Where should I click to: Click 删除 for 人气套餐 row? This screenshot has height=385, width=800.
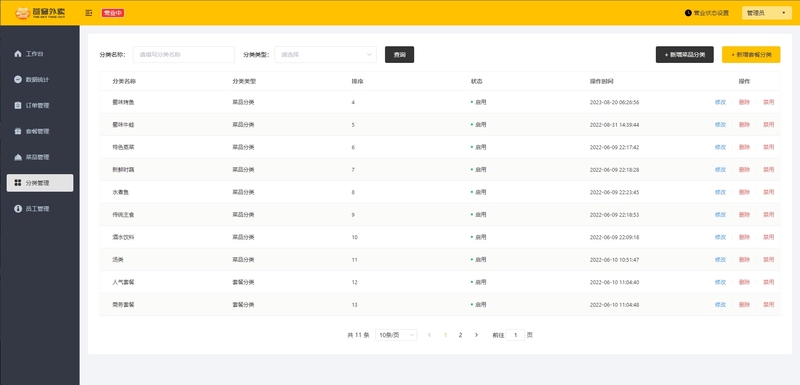(x=744, y=282)
